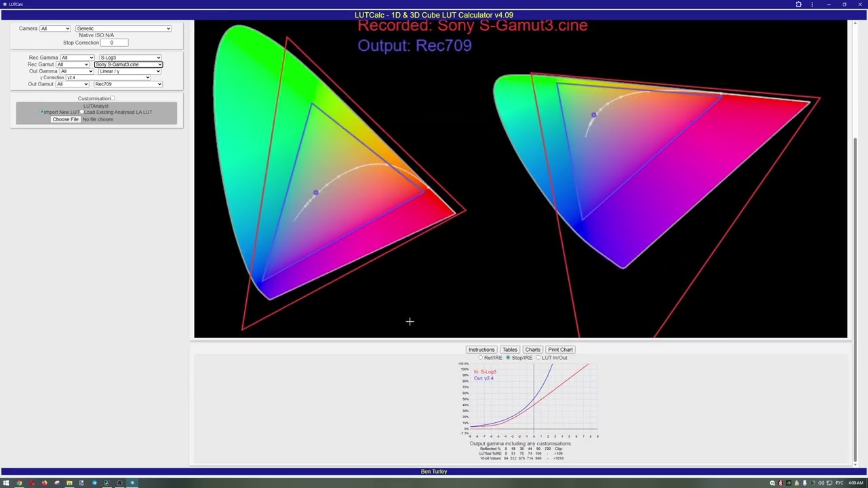Open the three-dot menu in title bar
Viewport: 868px width, 488px height.
pos(812,5)
